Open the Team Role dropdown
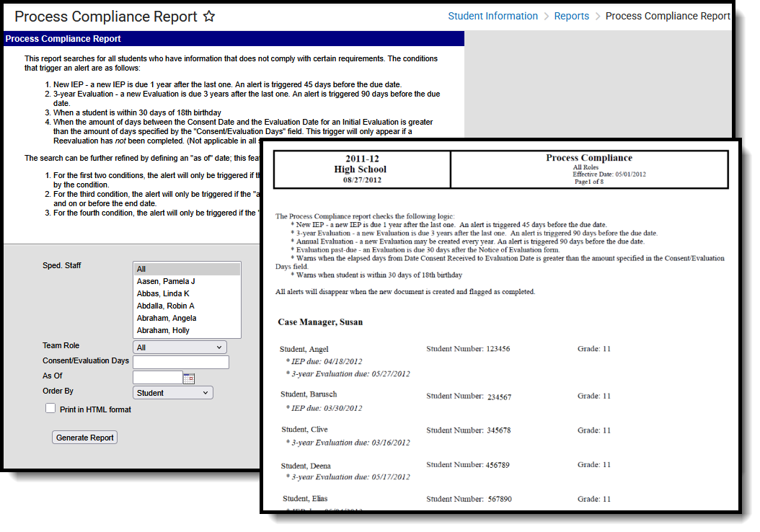 click(180, 347)
